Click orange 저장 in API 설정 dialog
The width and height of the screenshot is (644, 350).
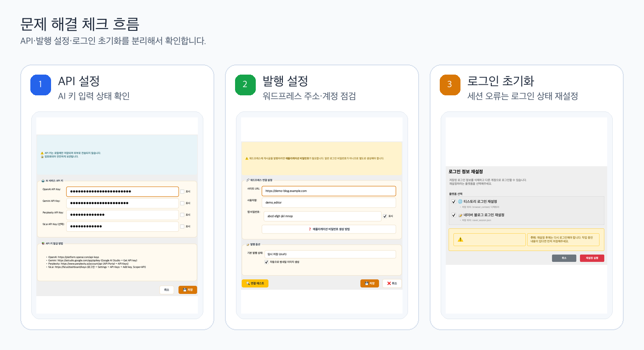pos(188,290)
